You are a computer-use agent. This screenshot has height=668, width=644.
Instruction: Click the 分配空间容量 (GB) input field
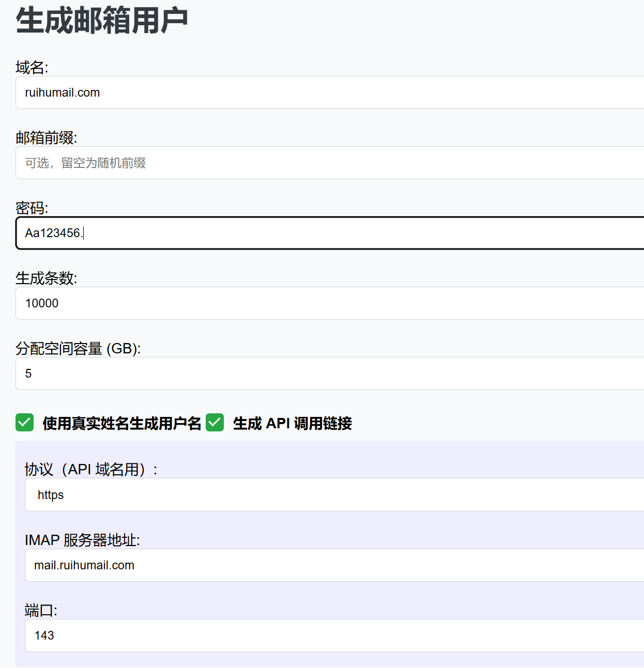330,374
